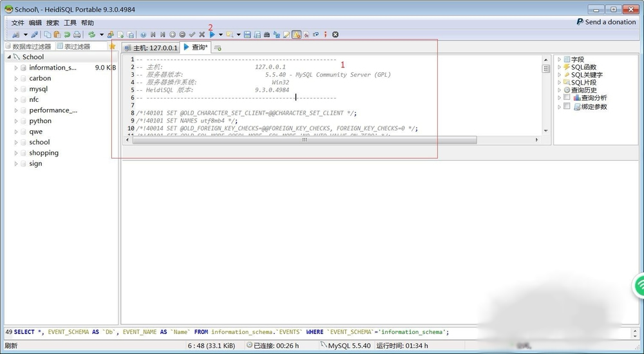Click the yellow star favorites icon
This screenshot has width=644, height=354.
pos(112,46)
